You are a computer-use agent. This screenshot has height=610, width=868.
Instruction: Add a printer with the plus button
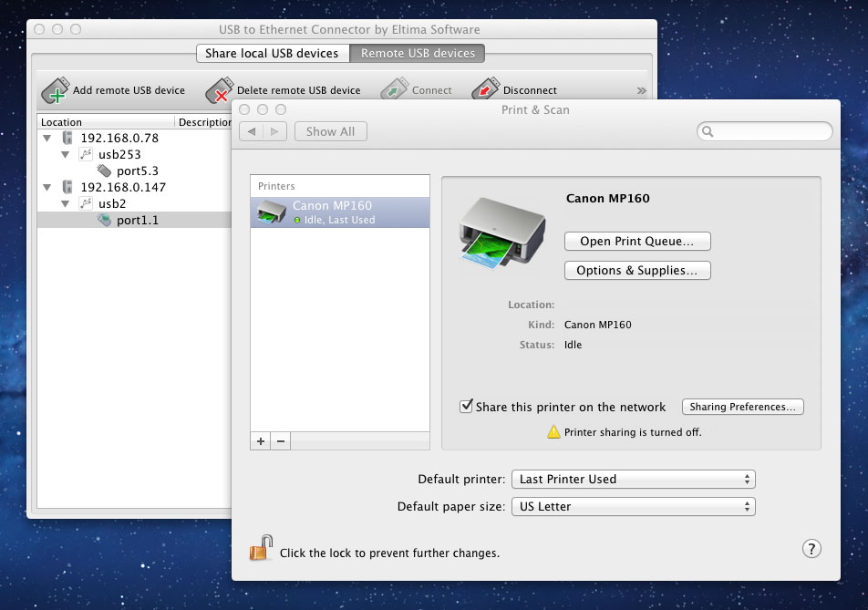click(x=261, y=441)
